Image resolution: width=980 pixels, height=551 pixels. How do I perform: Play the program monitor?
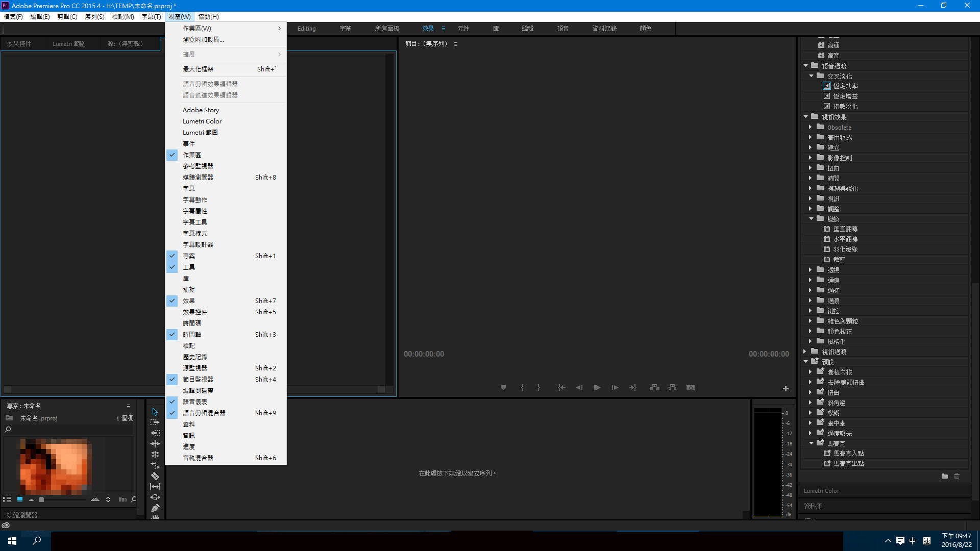click(x=597, y=388)
